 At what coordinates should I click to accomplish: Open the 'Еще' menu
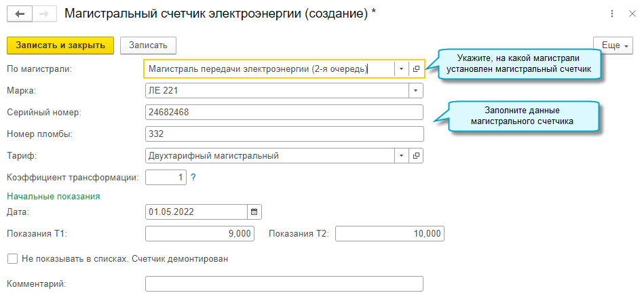(613, 45)
